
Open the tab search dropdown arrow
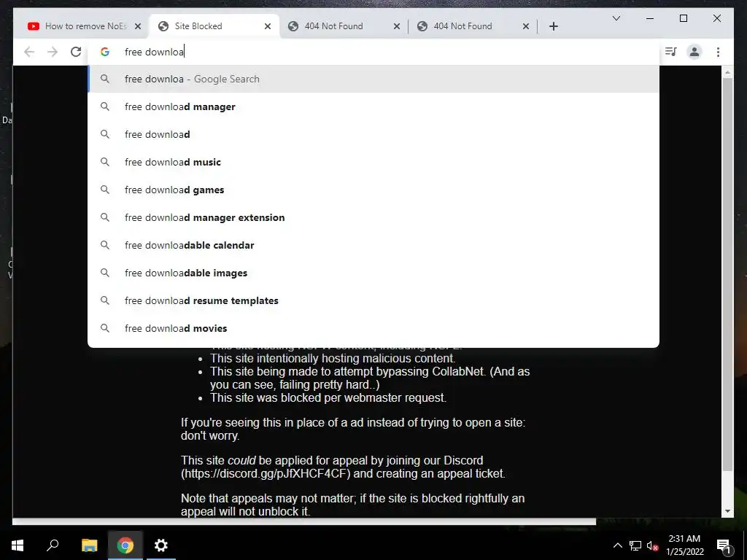pos(616,18)
